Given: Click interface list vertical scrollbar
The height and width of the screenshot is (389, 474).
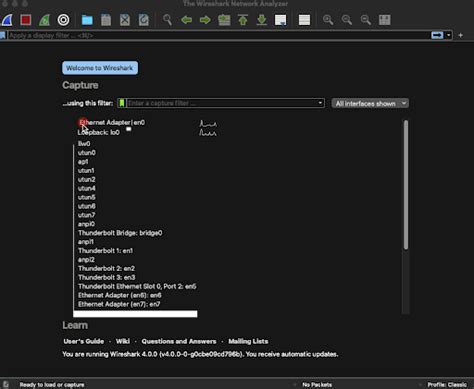Looking at the screenshot, I should point(406,185).
